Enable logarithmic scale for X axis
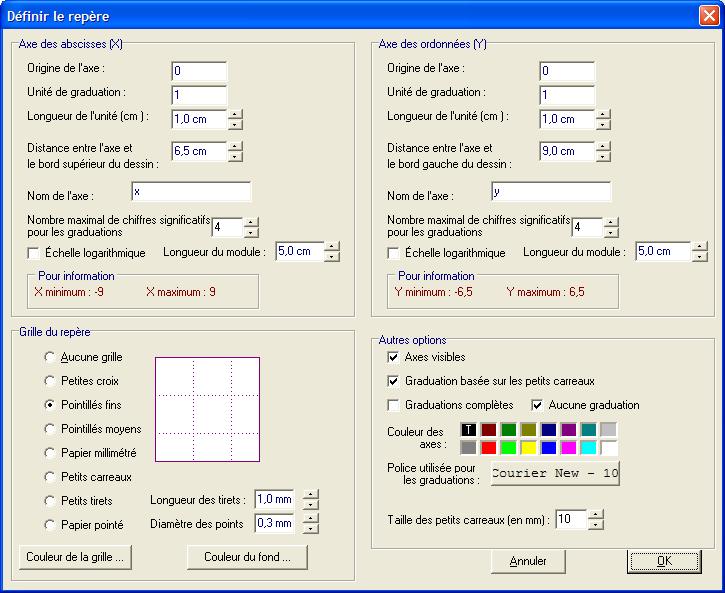Image resolution: width=725 pixels, height=593 pixels. (x=34, y=253)
